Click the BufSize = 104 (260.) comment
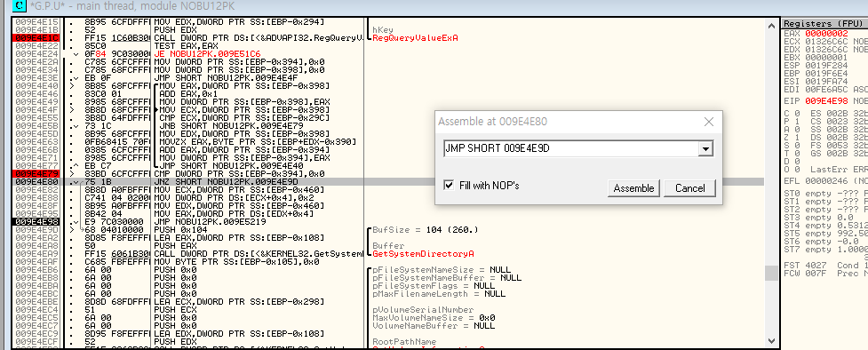Viewport: 868px width, 350px height. 426,229
